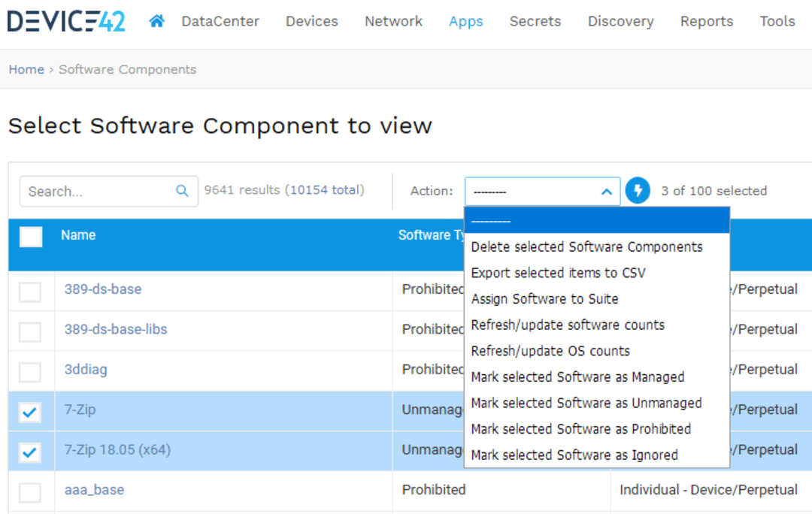
Task: Check the aaa_base row checkbox
Action: coord(30,490)
